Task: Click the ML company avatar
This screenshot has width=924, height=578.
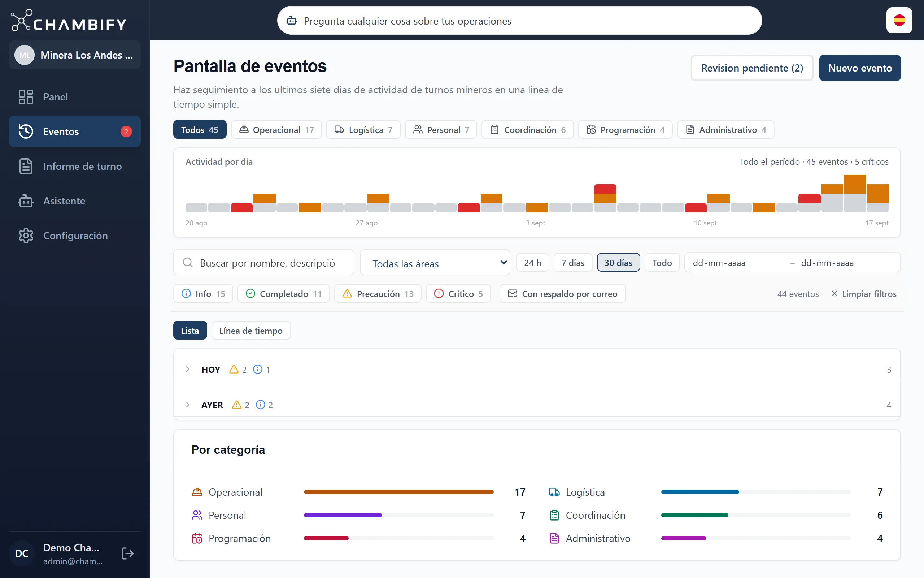Action: [25, 55]
